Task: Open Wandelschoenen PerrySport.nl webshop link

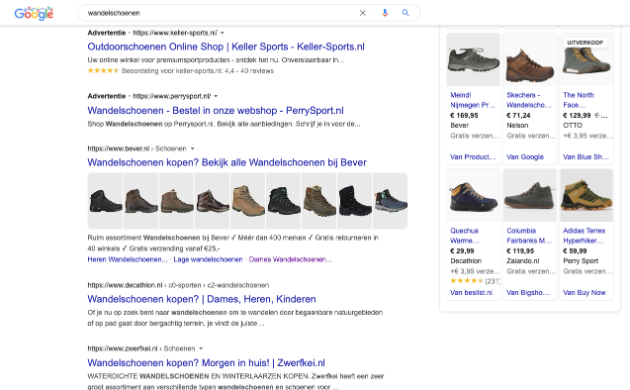Action: click(x=215, y=110)
